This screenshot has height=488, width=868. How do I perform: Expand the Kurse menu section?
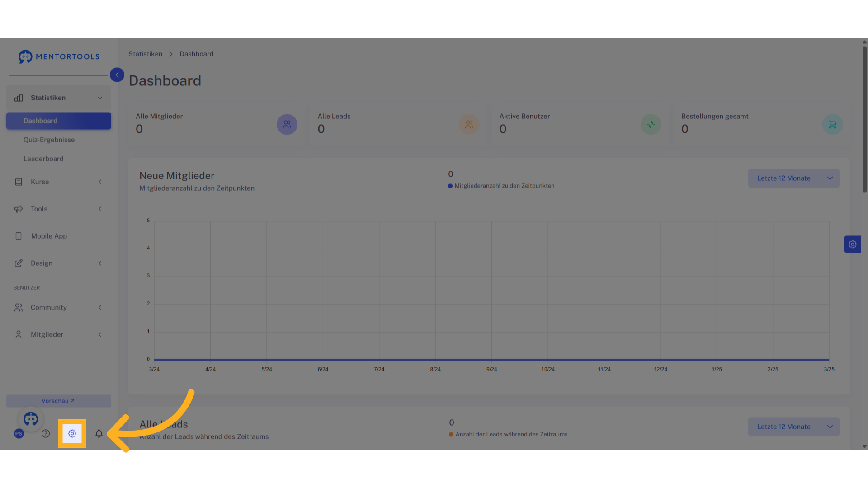pyautogui.click(x=59, y=182)
